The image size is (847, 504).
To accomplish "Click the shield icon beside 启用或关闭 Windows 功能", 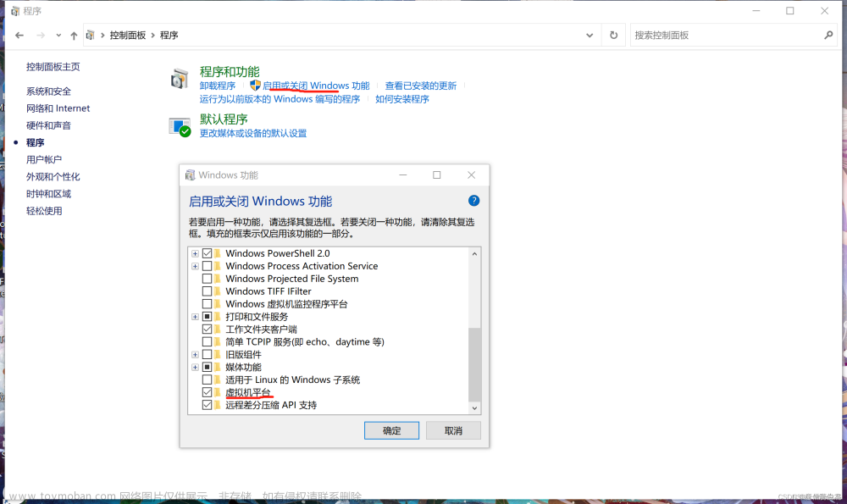I will [255, 86].
